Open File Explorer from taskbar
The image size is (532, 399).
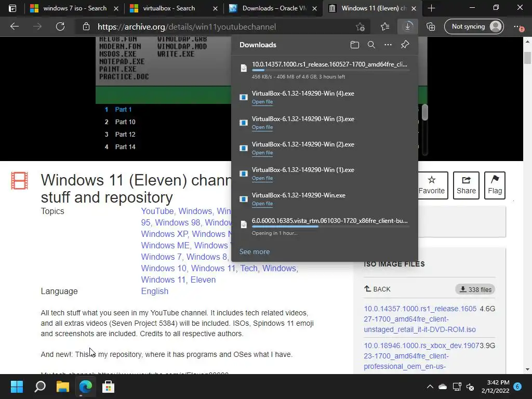(63, 387)
